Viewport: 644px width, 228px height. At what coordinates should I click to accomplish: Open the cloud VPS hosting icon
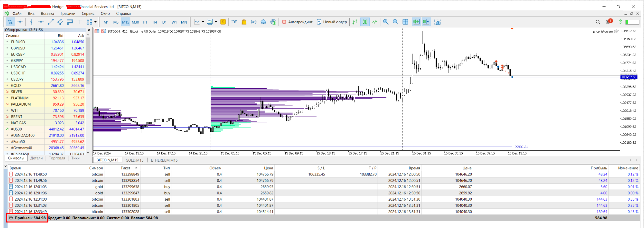pyautogui.click(x=263, y=22)
